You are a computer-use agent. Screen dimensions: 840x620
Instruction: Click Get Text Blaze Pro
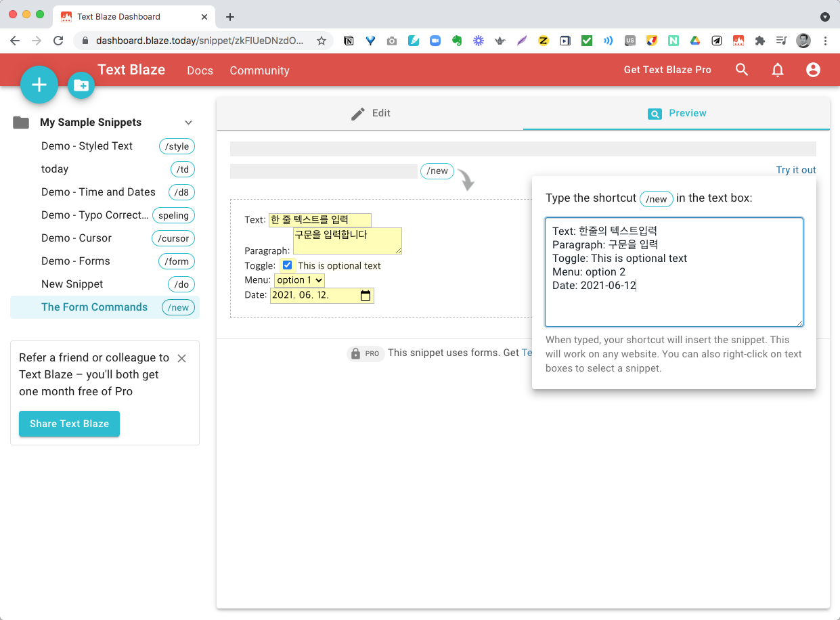pos(667,70)
